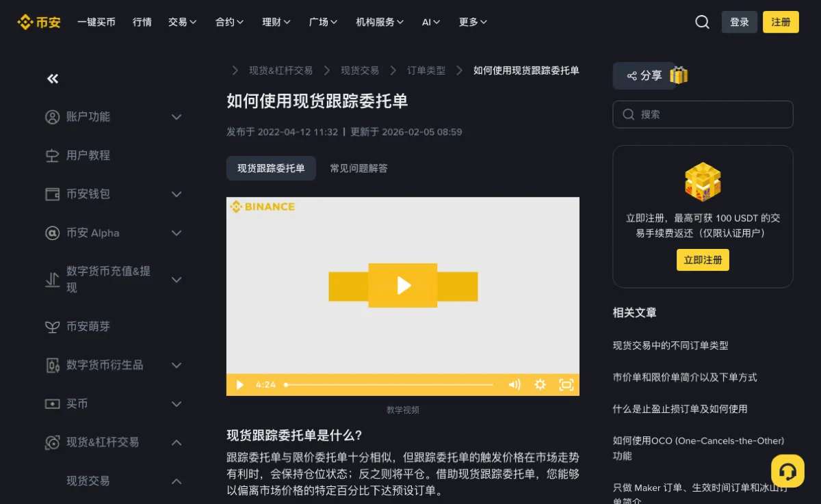Viewport: 821px width, 504px height.
Task: Open the 交易 dropdown menu
Action: point(183,22)
